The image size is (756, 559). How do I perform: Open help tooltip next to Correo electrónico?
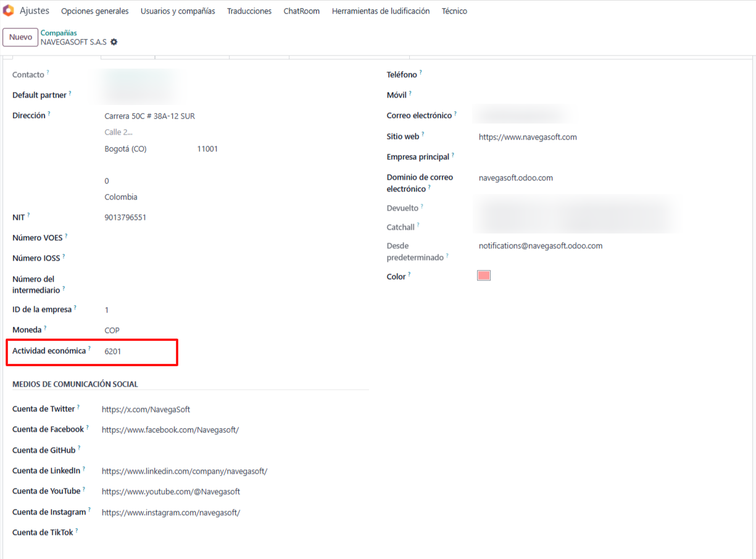pyautogui.click(x=455, y=113)
